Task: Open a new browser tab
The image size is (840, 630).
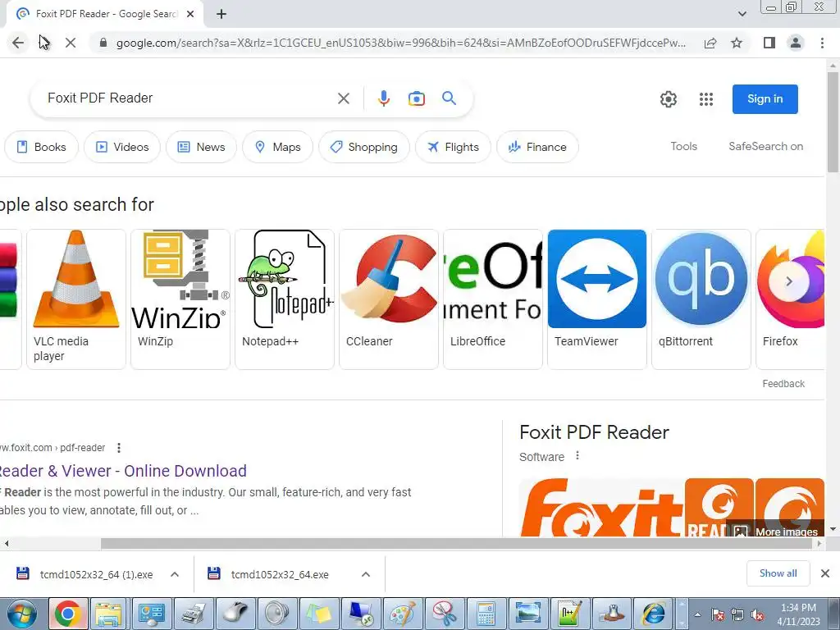Action: [221, 14]
